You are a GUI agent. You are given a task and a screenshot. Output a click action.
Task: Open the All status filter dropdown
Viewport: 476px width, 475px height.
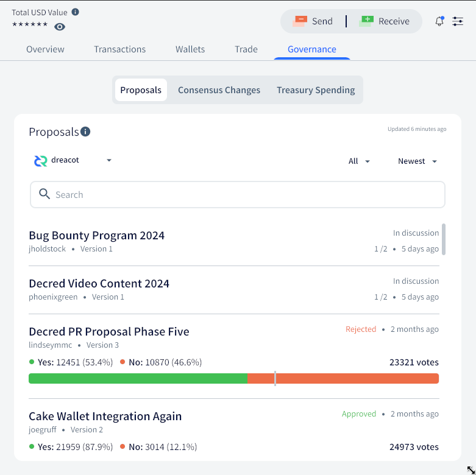click(359, 161)
